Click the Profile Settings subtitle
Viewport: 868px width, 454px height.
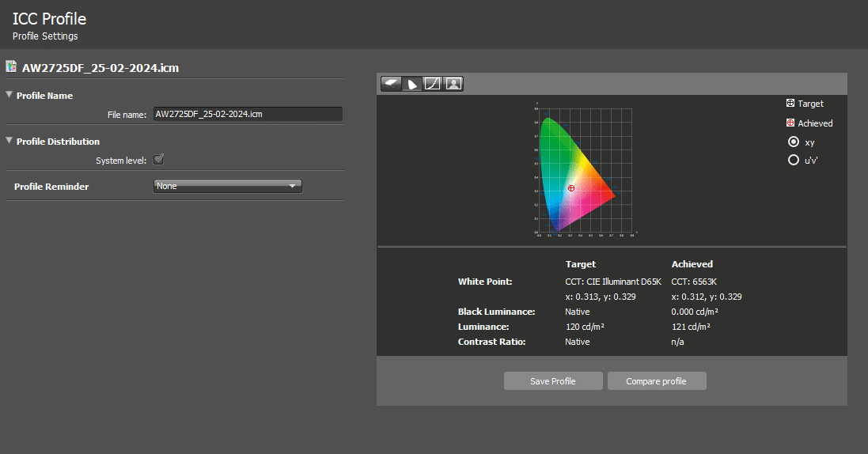[45, 36]
